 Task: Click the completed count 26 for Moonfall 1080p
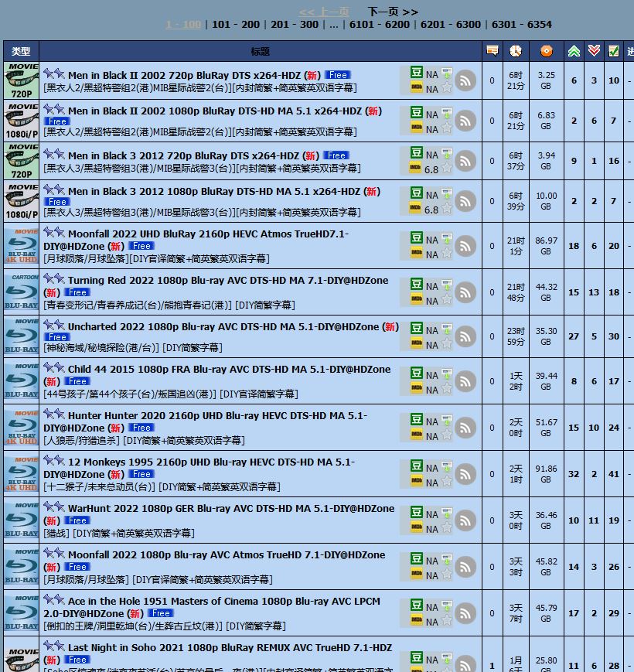coord(614,567)
